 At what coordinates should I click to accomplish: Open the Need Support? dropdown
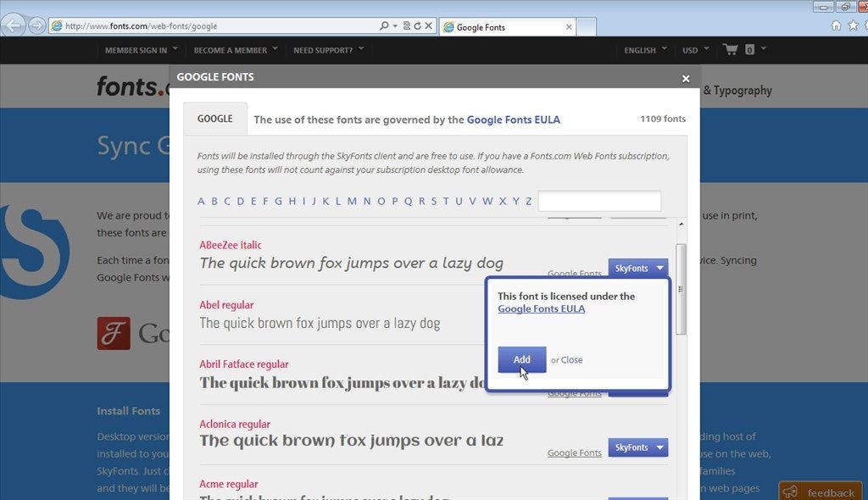(329, 50)
